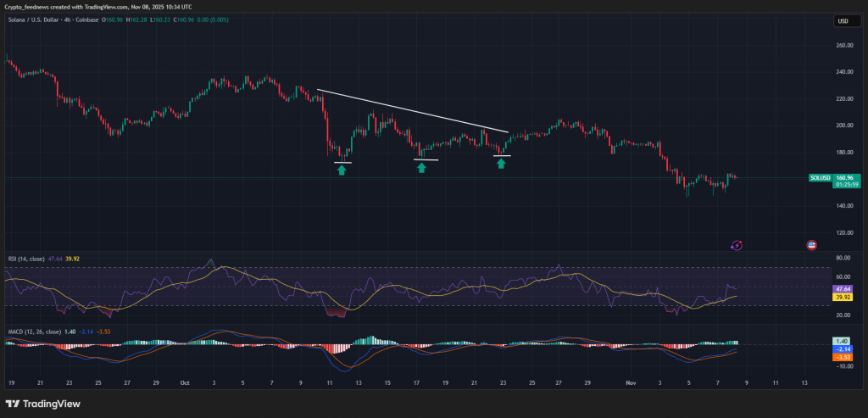
Task: Click the TradingView logo at bottom left
Action: point(42,404)
